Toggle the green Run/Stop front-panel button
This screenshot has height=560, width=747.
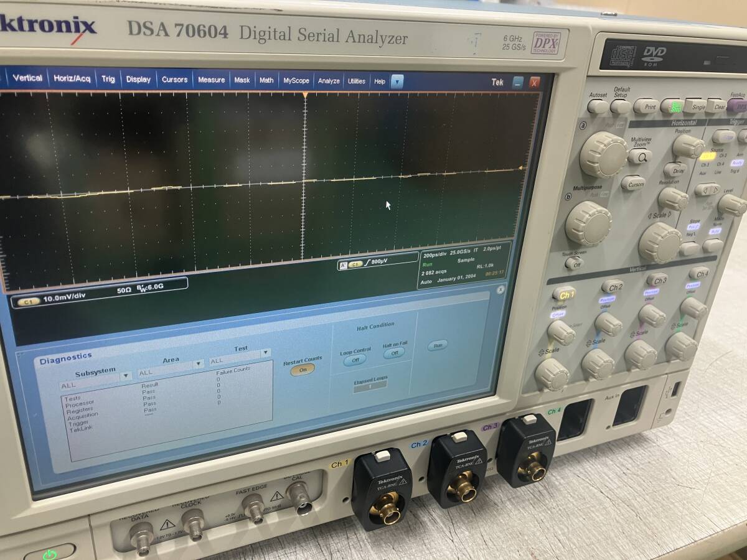click(x=672, y=106)
